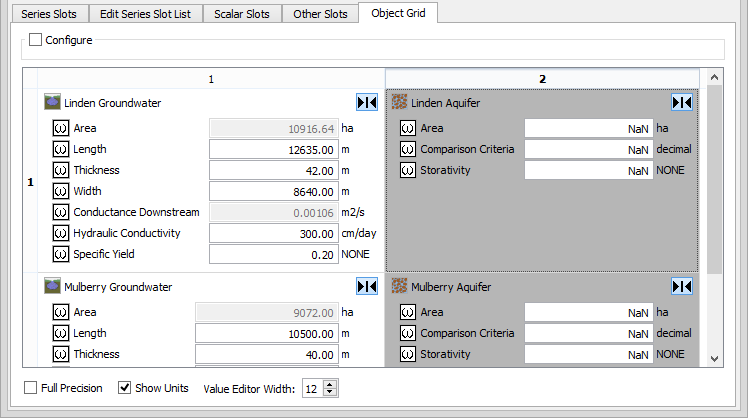Screen dimensions: 748x418
Task: Increase Value Editor Width with up arrow
Action: (x=331, y=383)
